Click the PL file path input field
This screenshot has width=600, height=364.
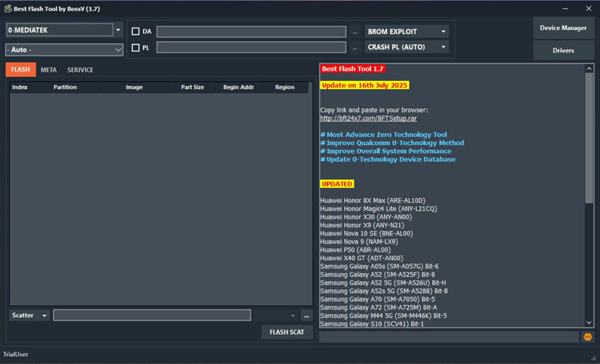pyautogui.click(x=251, y=47)
